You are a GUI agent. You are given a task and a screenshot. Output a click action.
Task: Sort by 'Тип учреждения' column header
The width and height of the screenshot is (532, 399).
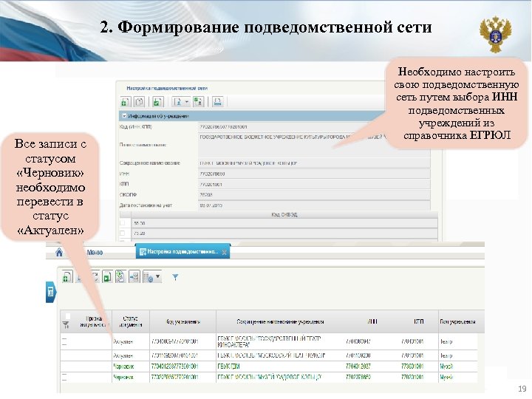pyautogui.click(x=457, y=321)
